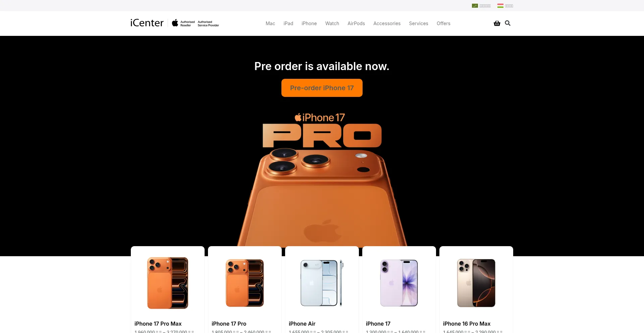Open the Offers link
This screenshot has width=644, height=333.
pos(443,23)
